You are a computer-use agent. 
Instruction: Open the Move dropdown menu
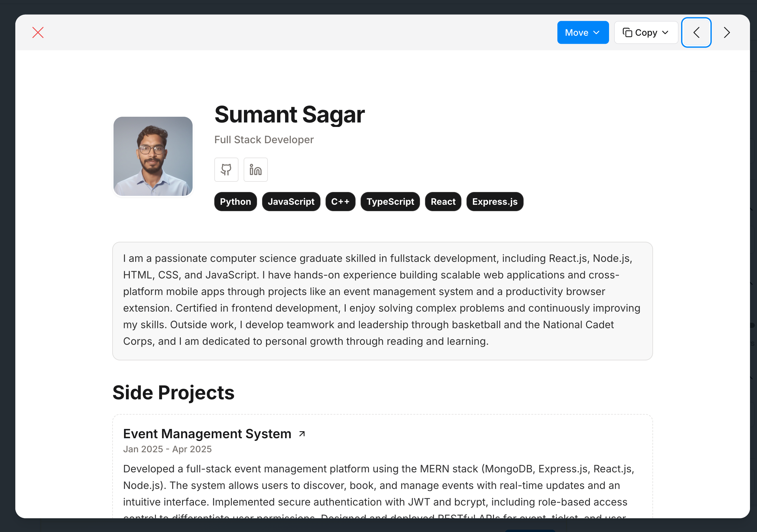583,32
